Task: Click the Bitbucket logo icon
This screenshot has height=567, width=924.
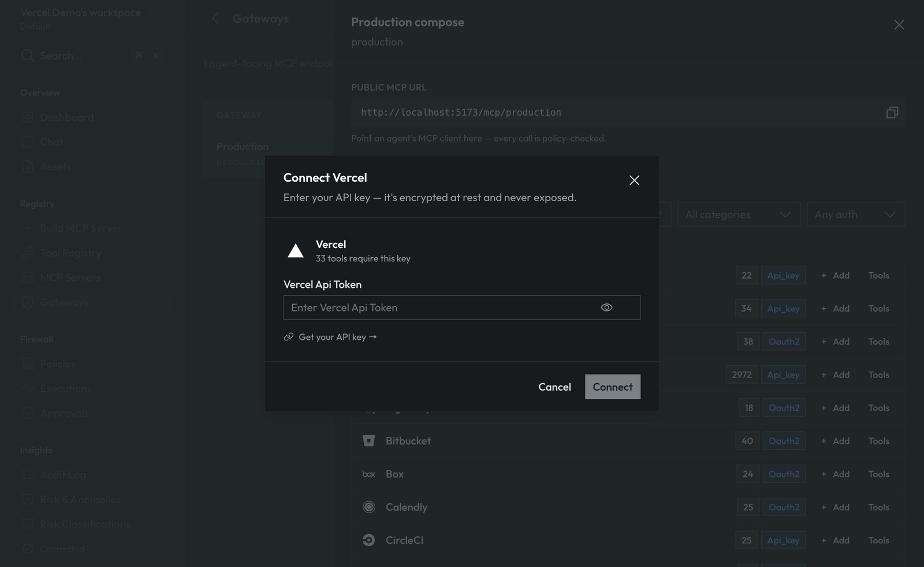Action: tap(368, 441)
